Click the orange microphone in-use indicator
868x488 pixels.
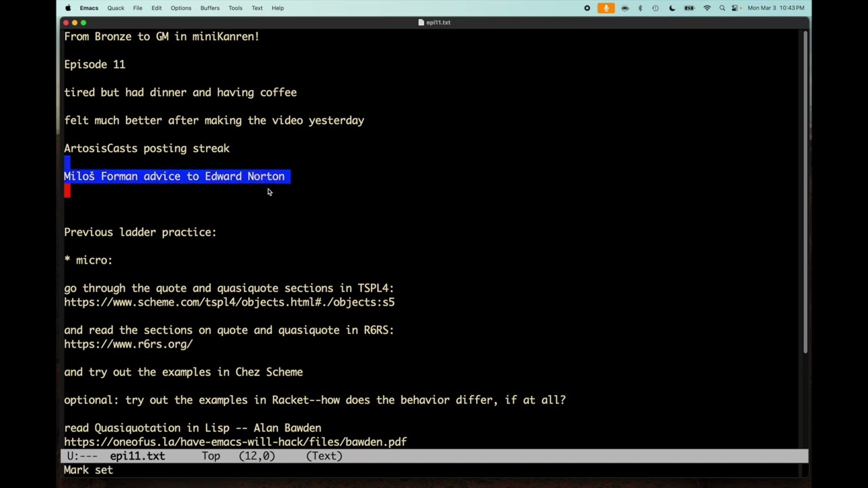(x=606, y=8)
